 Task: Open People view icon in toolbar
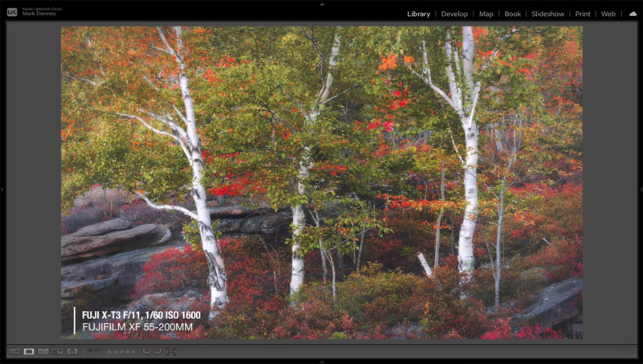[x=72, y=351]
